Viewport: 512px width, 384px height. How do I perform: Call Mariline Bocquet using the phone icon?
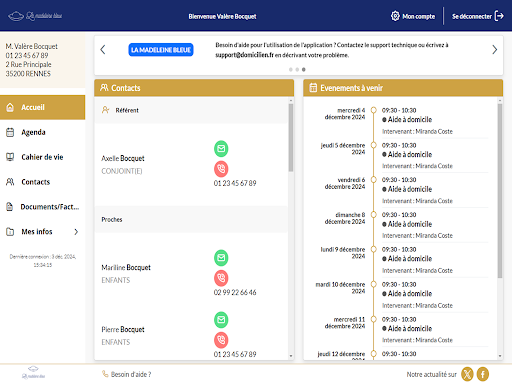click(x=221, y=278)
